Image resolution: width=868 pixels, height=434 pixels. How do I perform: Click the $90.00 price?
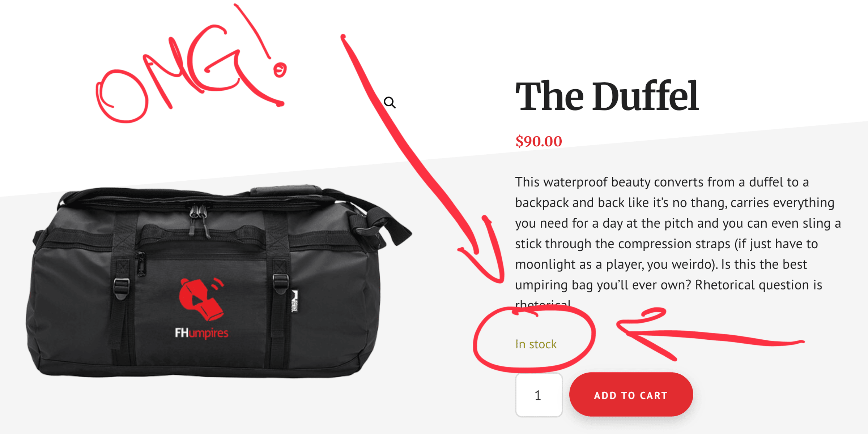click(539, 141)
